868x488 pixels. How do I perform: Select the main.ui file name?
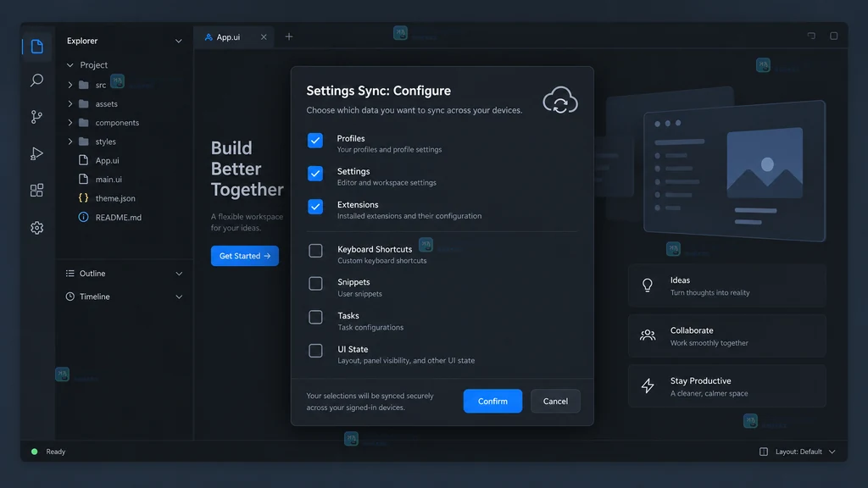[108, 180]
